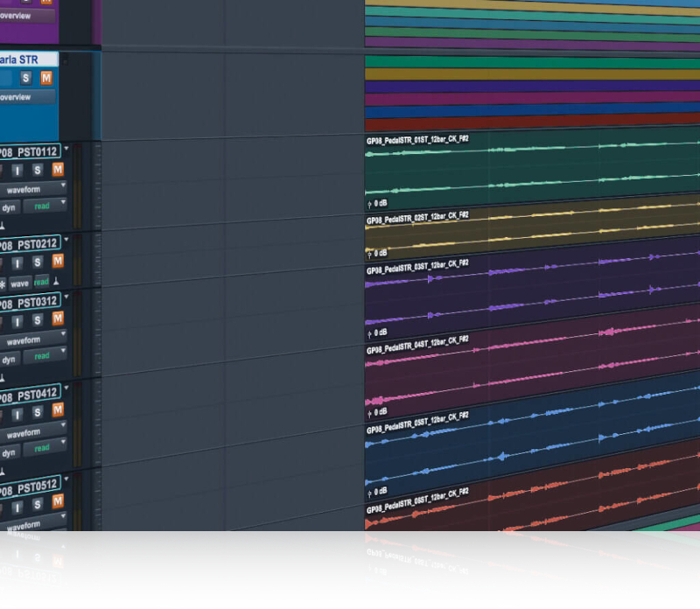This screenshot has width=700, height=609.
Task: Click the red overview lane in arla STR folder
Action: pos(533,122)
